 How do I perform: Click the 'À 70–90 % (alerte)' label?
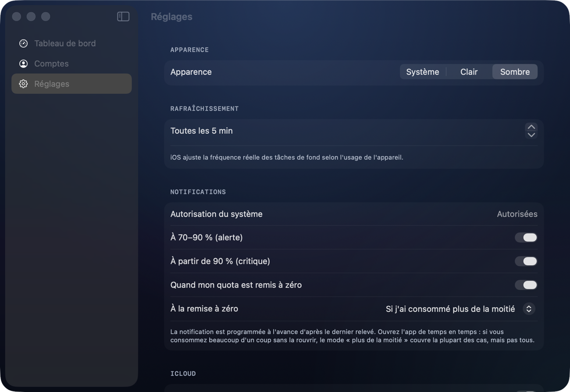tap(207, 238)
